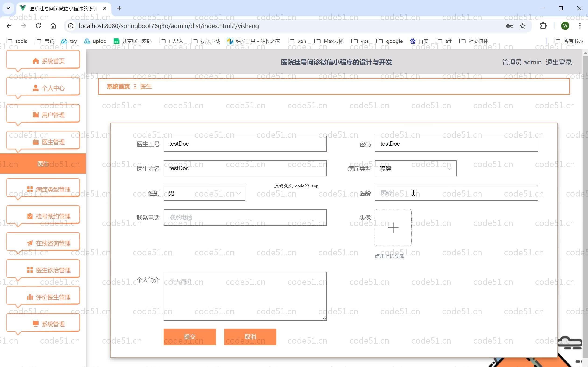Screen dimensions: 588x367
Task: Open 用户管理 sidebar menu
Action: 43,115
